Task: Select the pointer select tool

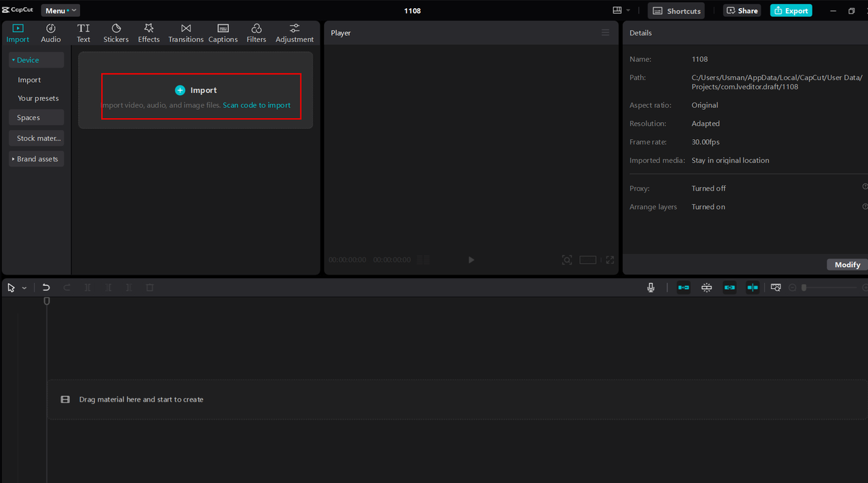Action: point(12,288)
